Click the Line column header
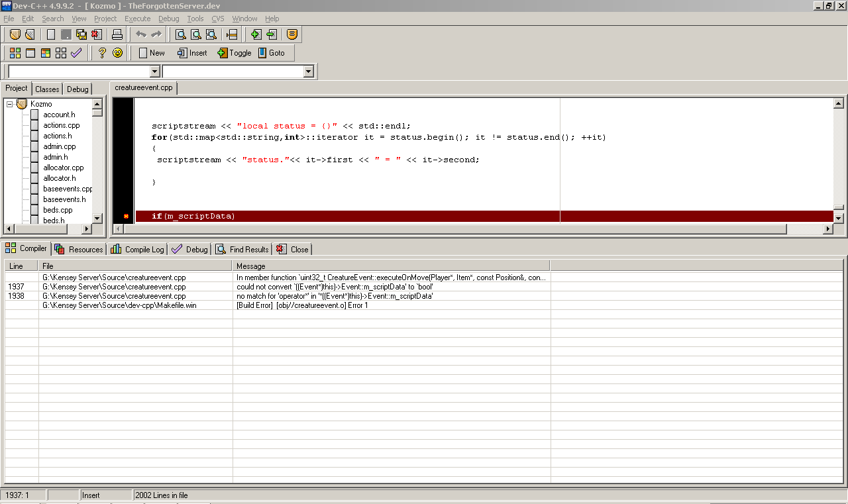848x504 pixels. click(22, 266)
